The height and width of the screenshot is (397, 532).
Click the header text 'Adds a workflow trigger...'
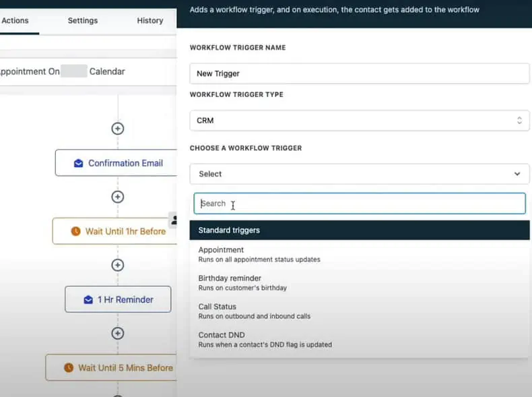point(334,10)
